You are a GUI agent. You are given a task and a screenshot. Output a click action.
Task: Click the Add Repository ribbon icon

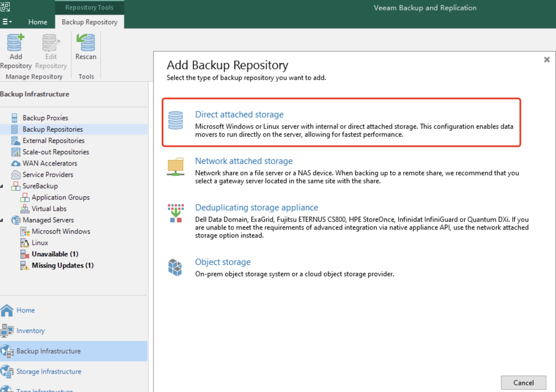[x=16, y=42]
